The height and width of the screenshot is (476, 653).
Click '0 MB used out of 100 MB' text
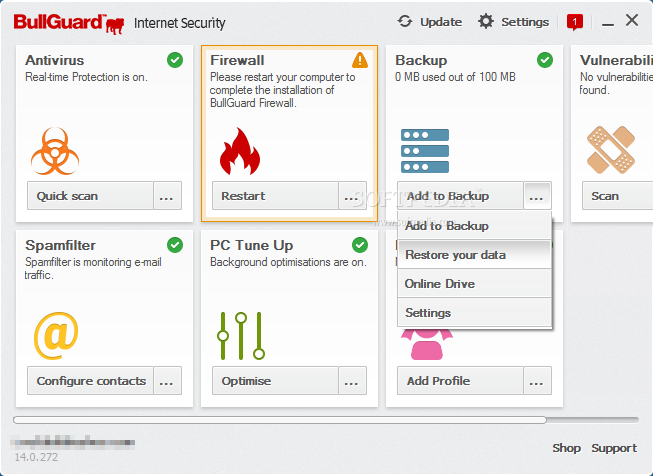[x=455, y=77]
